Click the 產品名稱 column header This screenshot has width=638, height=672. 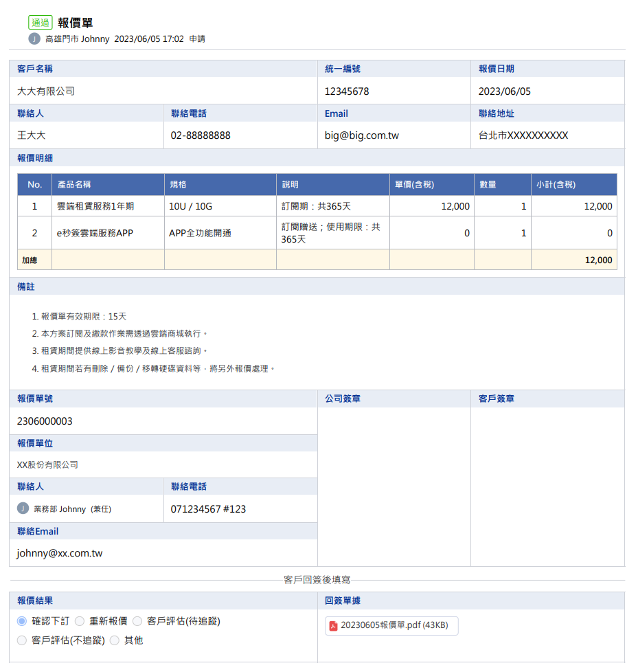tap(108, 185)
